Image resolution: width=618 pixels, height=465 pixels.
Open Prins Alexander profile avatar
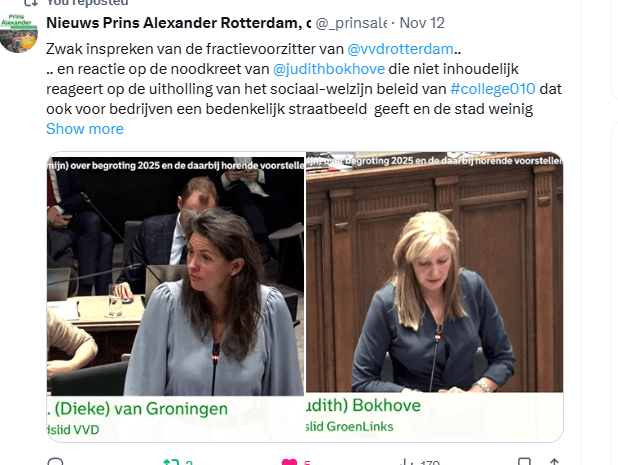[19, 32]
